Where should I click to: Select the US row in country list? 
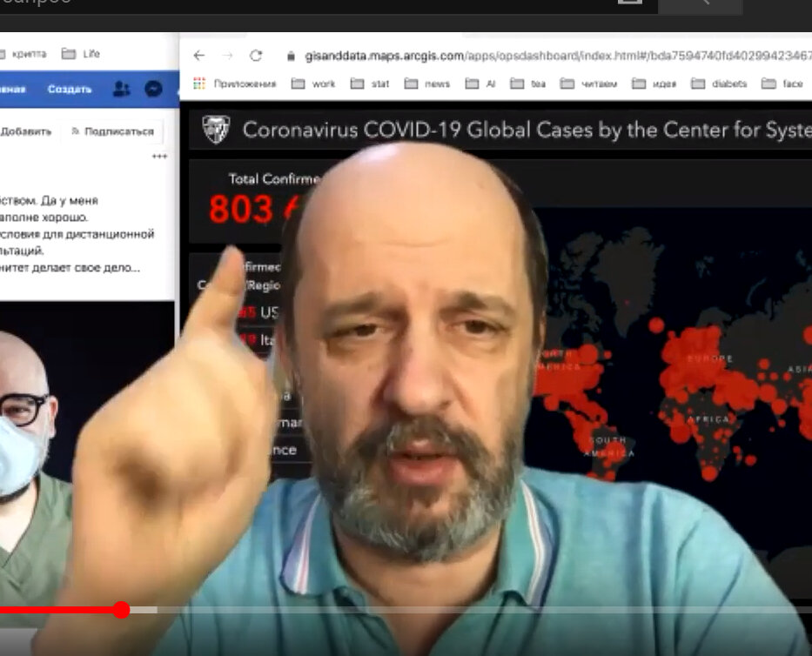tap(259, 312)
